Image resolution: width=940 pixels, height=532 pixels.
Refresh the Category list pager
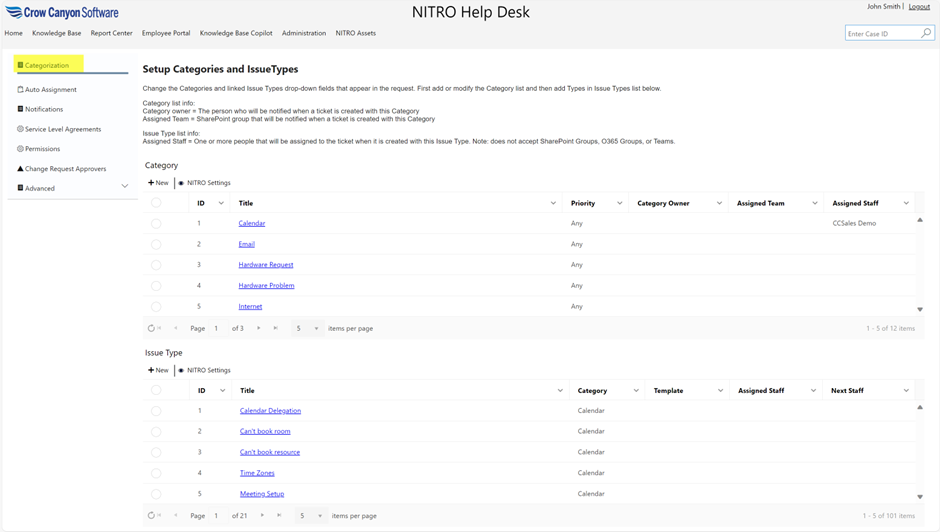(151, 328)
